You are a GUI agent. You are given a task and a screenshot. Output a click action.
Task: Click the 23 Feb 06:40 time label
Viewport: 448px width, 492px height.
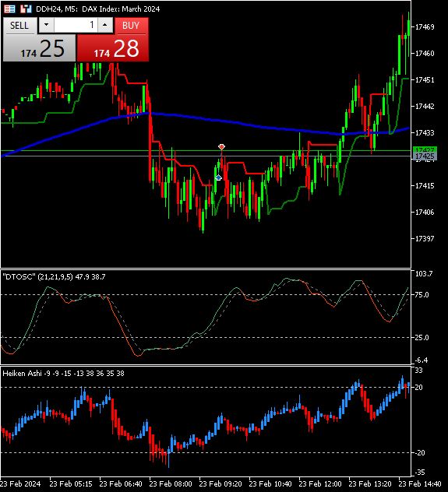pyautogui.click(x=121, y=484)
